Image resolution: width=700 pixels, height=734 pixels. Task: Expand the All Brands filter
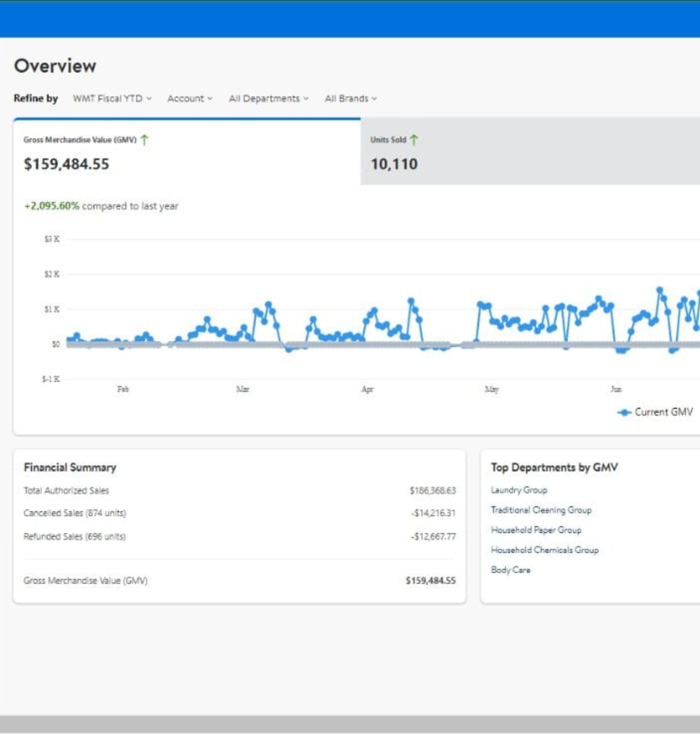pos(350,99)
